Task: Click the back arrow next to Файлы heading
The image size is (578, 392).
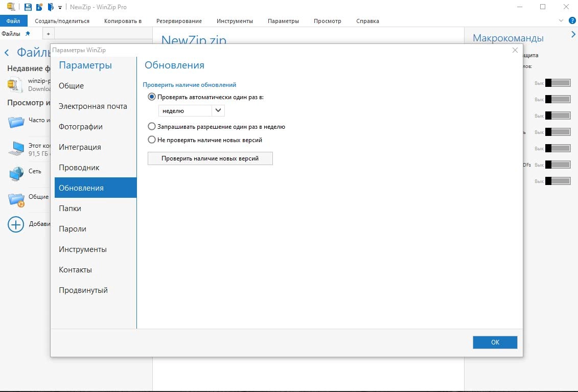Action: (7, 53)
